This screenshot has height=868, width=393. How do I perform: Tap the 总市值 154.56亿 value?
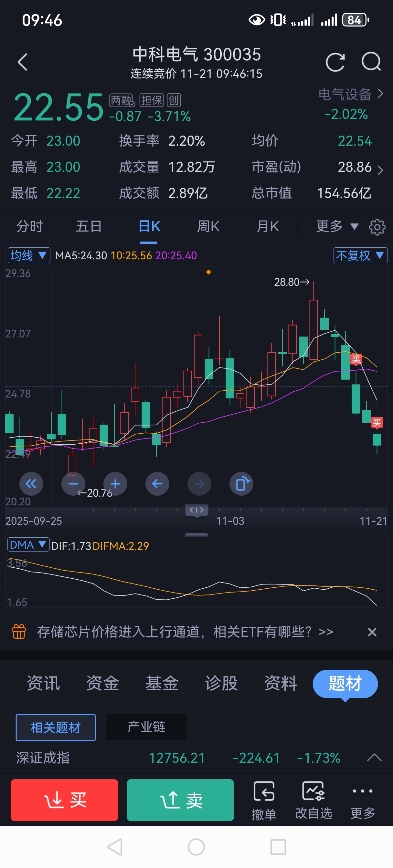click(x=344, y=193)
